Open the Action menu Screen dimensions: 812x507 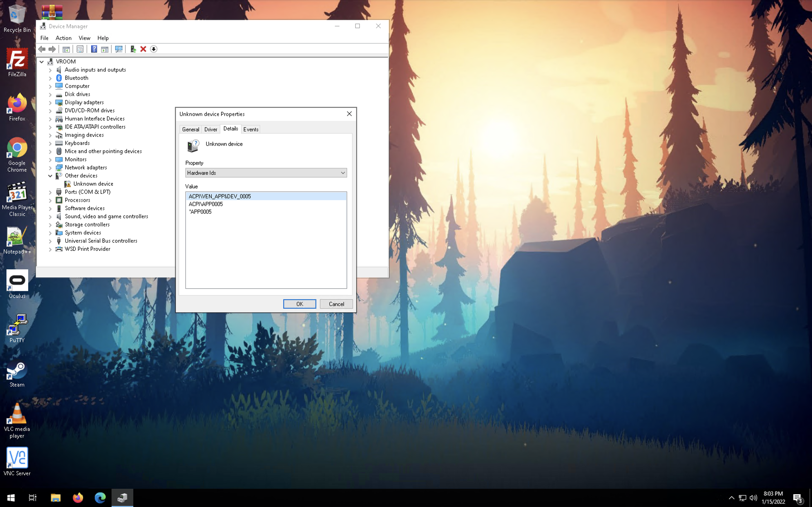click(x=63, y=38)
